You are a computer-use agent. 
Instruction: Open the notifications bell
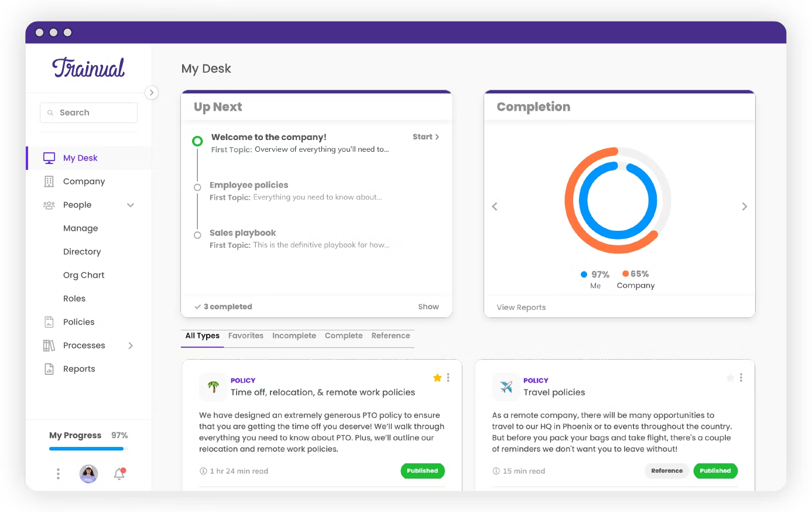[119, 474]
